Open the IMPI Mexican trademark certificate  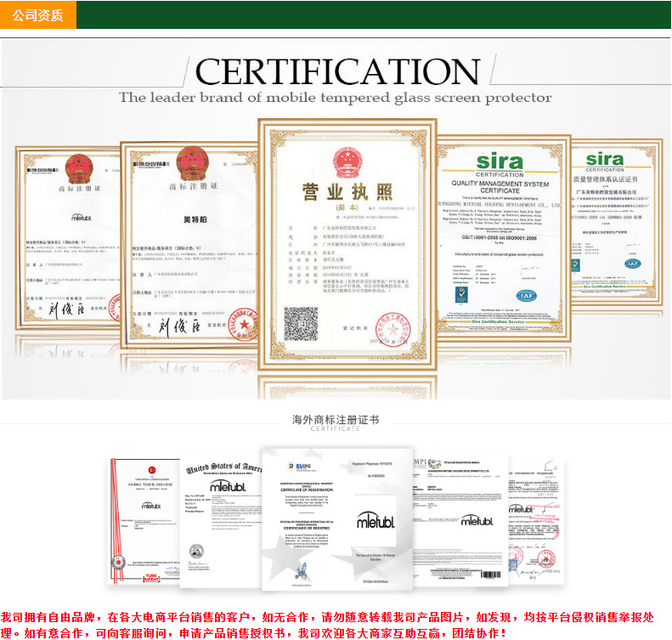coord(460,521)
